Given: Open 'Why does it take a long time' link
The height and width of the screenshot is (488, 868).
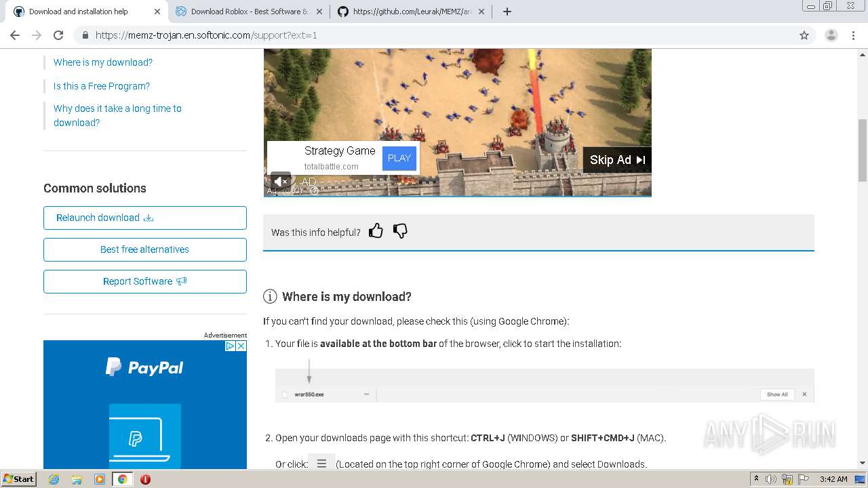Looking at the screenshot, I should pyautogui.click(x=117, y=115).
